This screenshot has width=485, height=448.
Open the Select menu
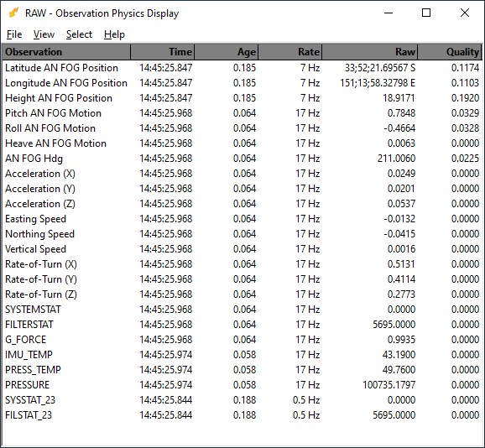click(79, 34)
